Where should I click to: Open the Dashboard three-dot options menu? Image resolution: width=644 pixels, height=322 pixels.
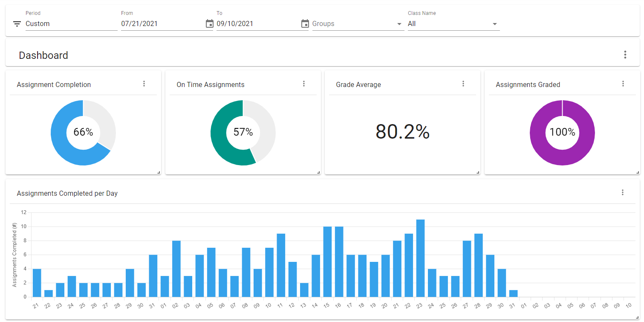[625, 55]
